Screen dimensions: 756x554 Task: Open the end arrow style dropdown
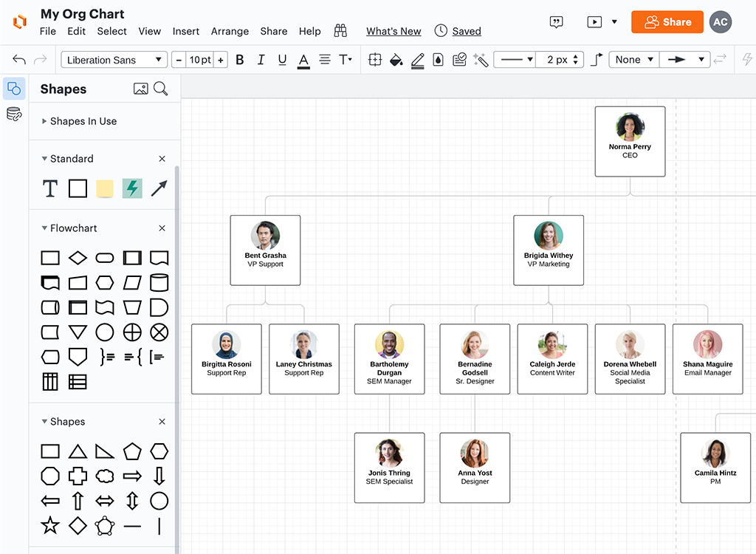click(684, 60)
